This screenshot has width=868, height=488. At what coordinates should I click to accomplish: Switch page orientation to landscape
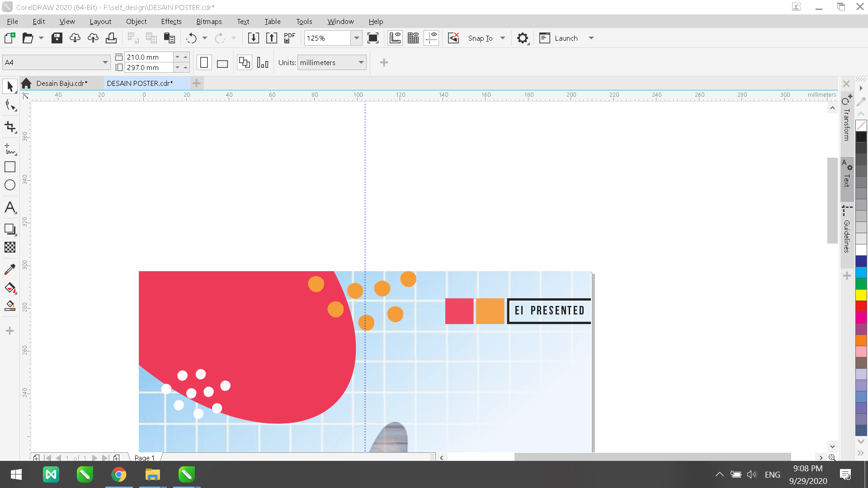pos(222,62)
